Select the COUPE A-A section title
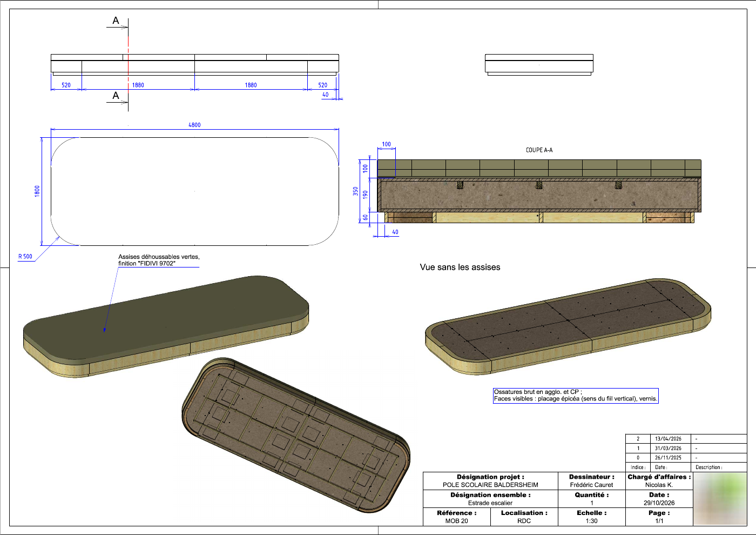The image size is (756, 535). pyautogui.click(x=539, y=150)
